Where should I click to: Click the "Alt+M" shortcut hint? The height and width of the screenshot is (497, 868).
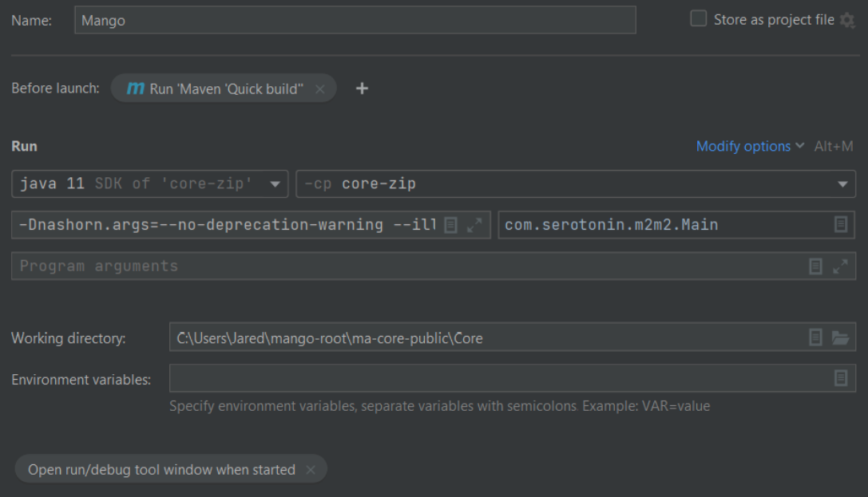[x=834, y=147]
